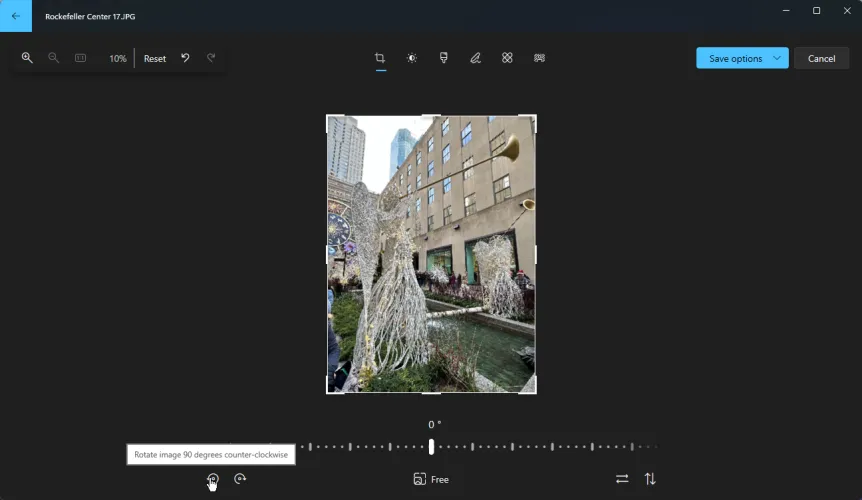Zoom in on the photo

[x=27, y=58]
